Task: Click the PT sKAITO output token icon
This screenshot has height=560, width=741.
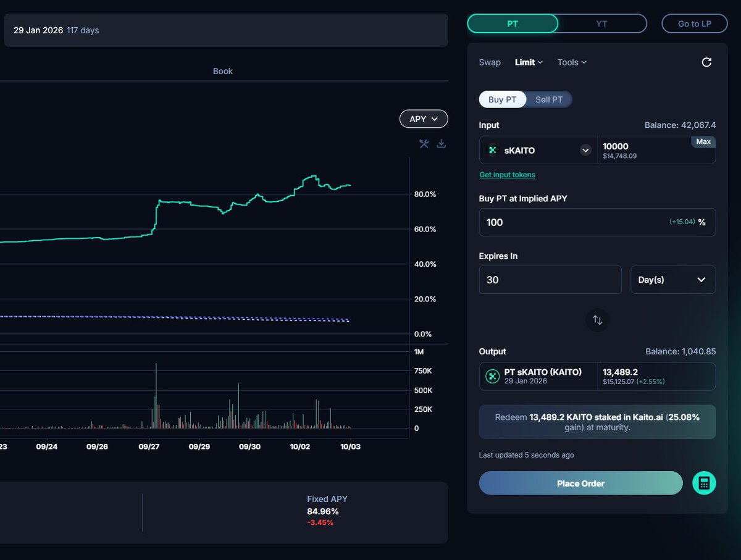Action: pos(492,376)
